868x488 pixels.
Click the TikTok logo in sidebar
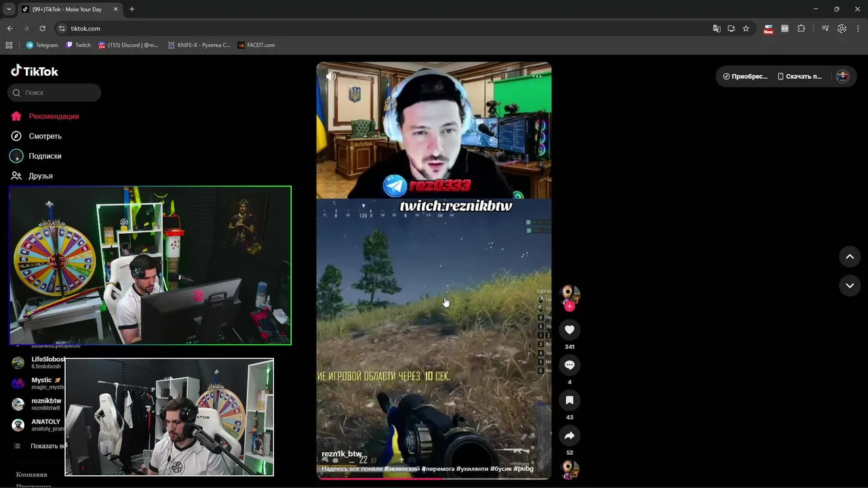pos(35,71)
